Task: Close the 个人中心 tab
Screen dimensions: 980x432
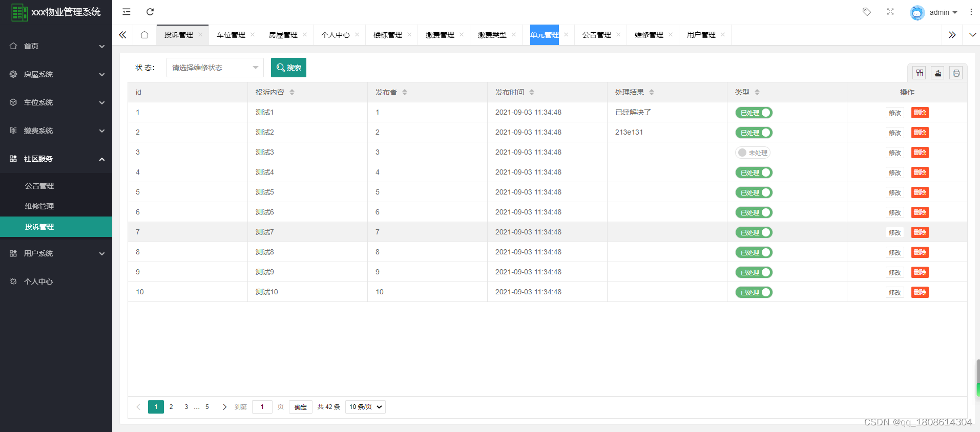Action: tap(357, 35)
